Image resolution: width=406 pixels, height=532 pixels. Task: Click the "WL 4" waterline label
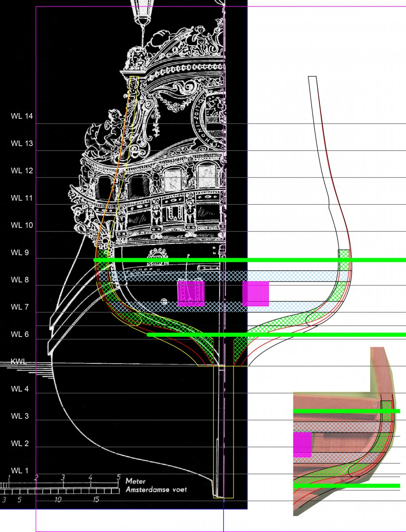(20, 389)
